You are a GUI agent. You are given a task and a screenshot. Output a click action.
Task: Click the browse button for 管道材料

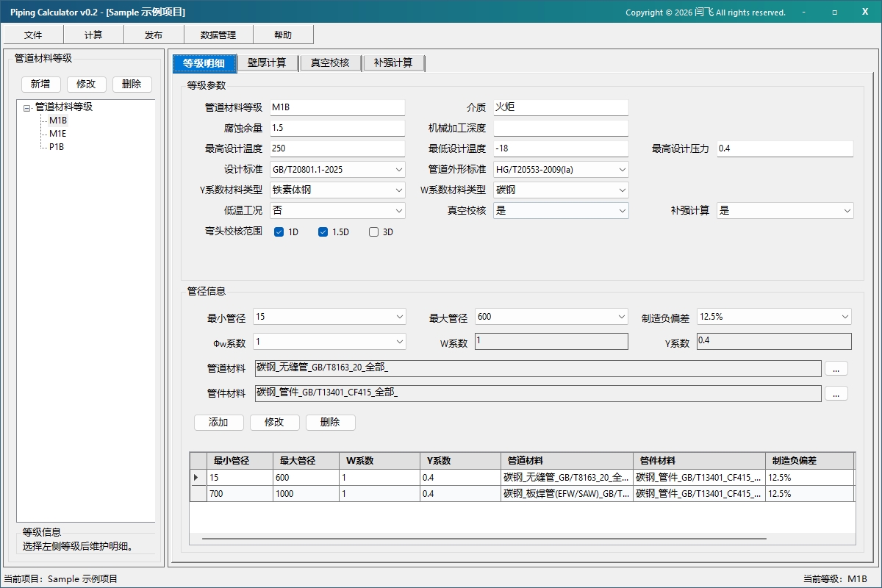tap(836, 368)
